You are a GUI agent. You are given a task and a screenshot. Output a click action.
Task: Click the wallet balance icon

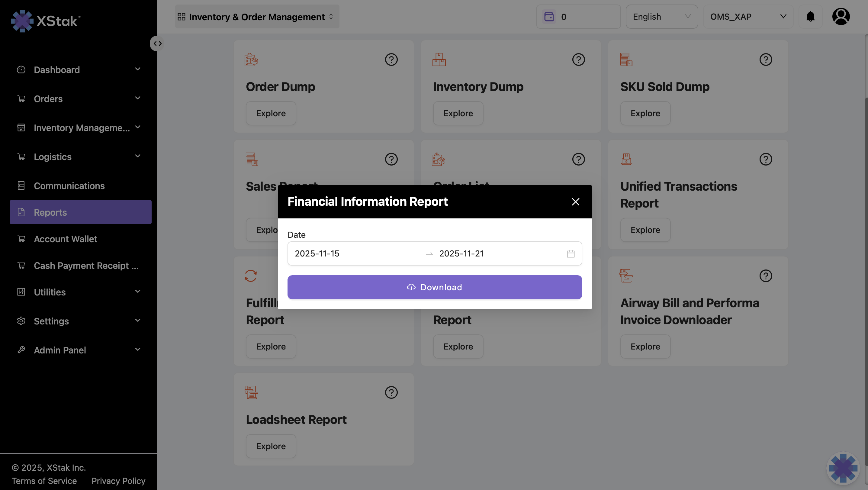(x=549, y=17)
